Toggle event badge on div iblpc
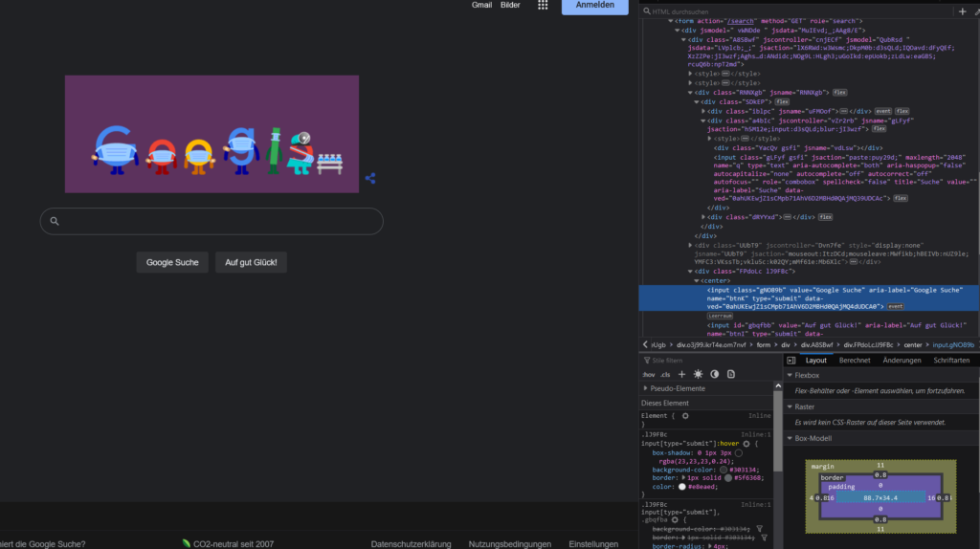980x549 pixels. point(882,111)
